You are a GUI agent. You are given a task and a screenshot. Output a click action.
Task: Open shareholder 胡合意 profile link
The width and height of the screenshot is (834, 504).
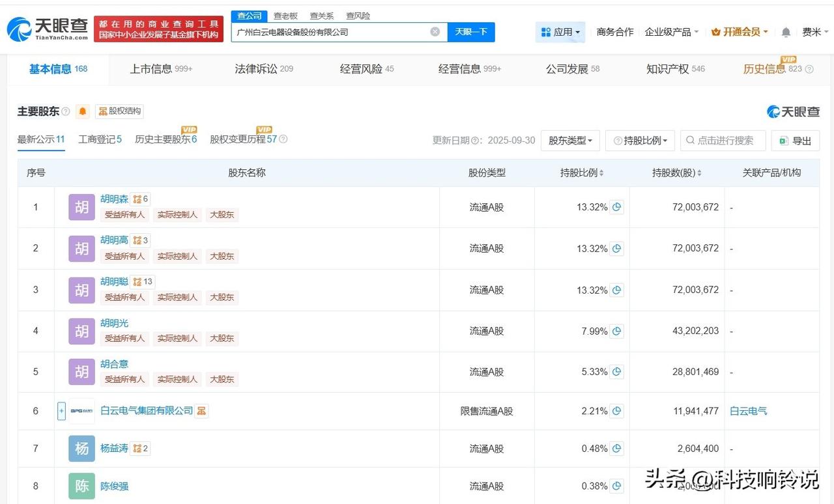coord(114,364)
